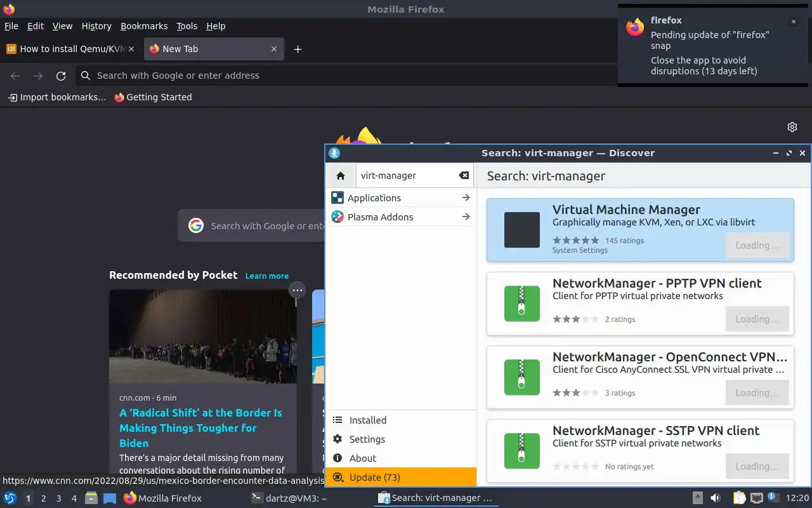
Task: Click the application launcher in the taskbar
Action: tap(10, 498)
